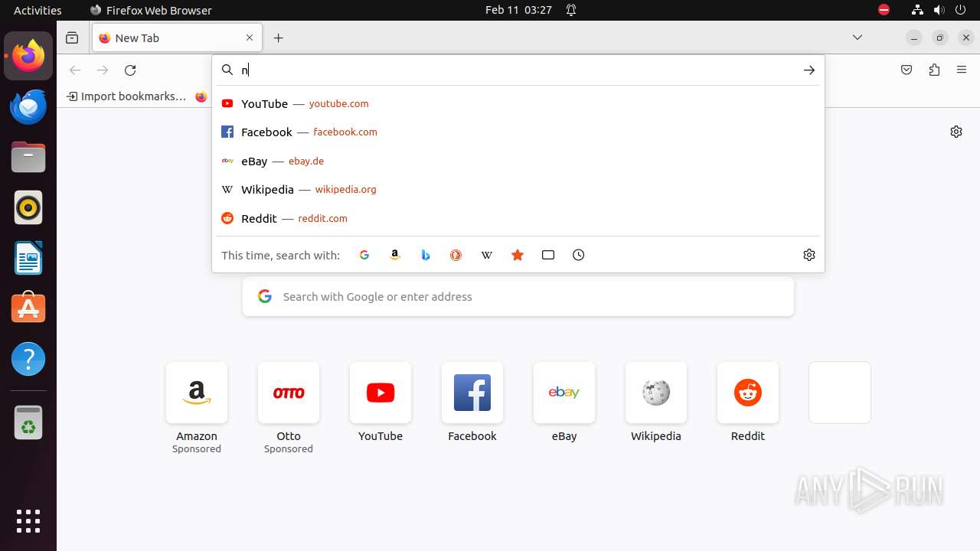980x551 pixels.
Task: Choose YouTube suggestion youtube.com
Action: pos(518,103)
